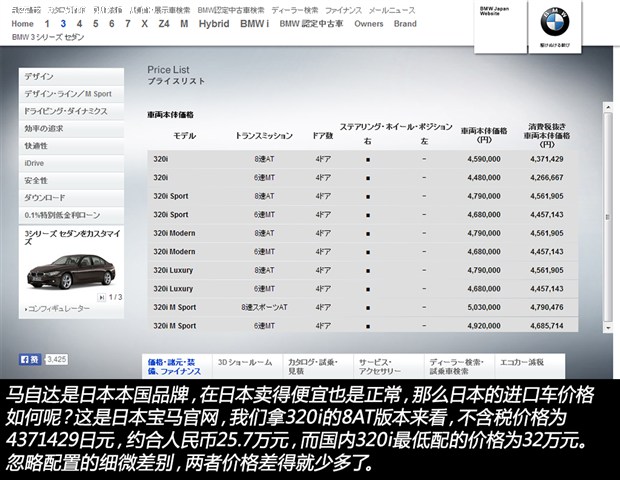Advance the car image carousel arrow
This screenshot has height=480, width=620.
(x=97, y=297)
